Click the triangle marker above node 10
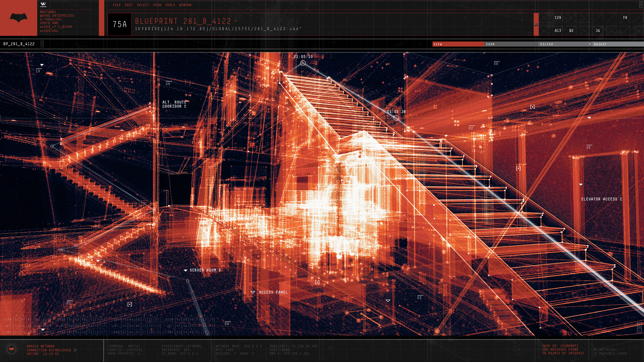Viewport: 644px width, 362px height. (x=42, y=65)
